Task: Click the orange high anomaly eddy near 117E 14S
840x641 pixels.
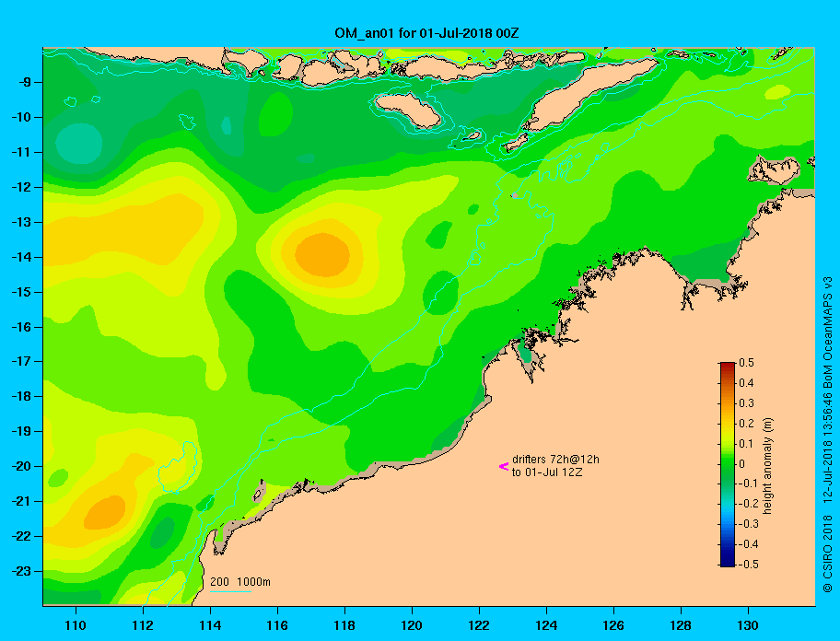Action: 322,254
